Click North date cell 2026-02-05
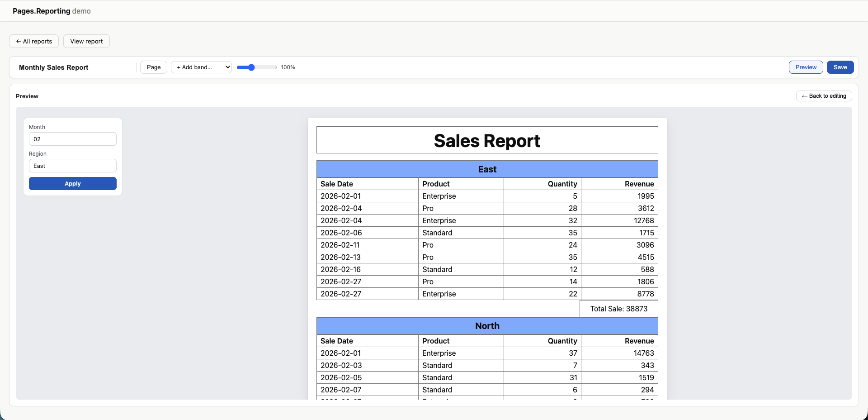868x420 pixels. click(367, 377)
